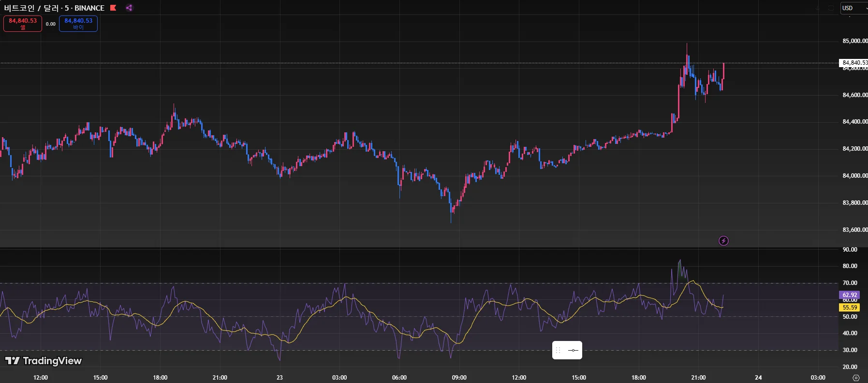This screenshot has height=383, width=868.
Task: Click the 70.00 RSI scale label
Action: click(x=850, y=283)
